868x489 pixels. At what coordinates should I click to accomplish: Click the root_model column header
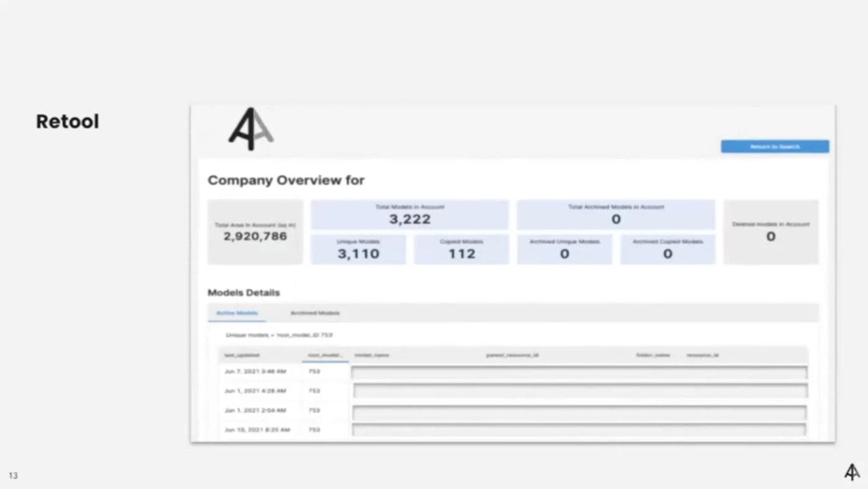click(324, 355)
